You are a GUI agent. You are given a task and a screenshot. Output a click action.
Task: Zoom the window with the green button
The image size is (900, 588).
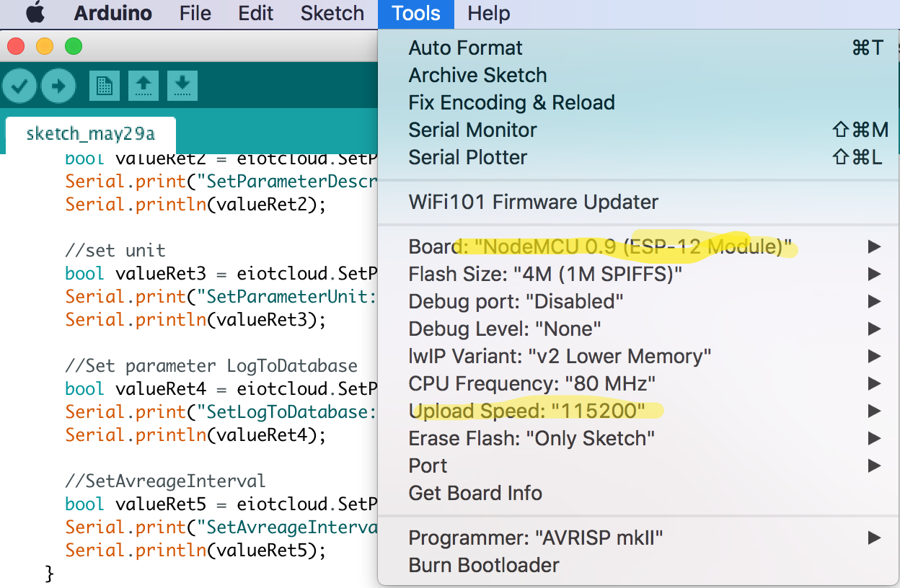point(74,47)
